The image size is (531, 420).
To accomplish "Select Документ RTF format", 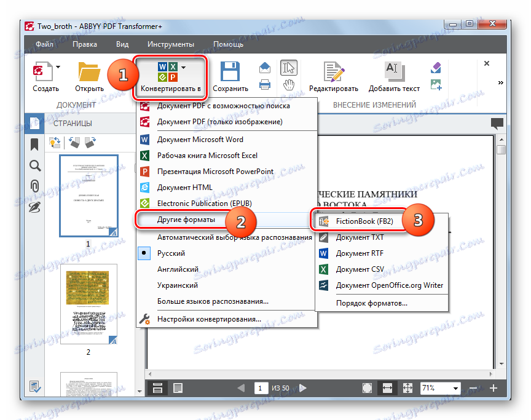I will 381,253.
